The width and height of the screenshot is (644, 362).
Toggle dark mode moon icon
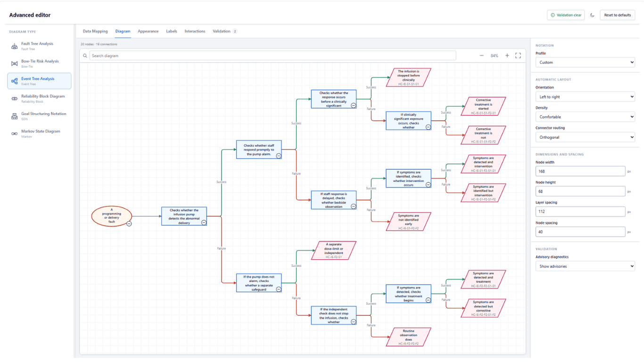(x=593, y=15)
